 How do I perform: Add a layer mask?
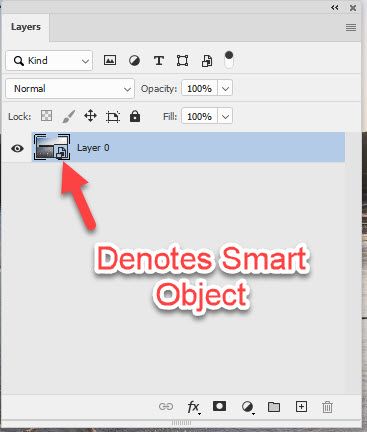(x=219, y=406)
